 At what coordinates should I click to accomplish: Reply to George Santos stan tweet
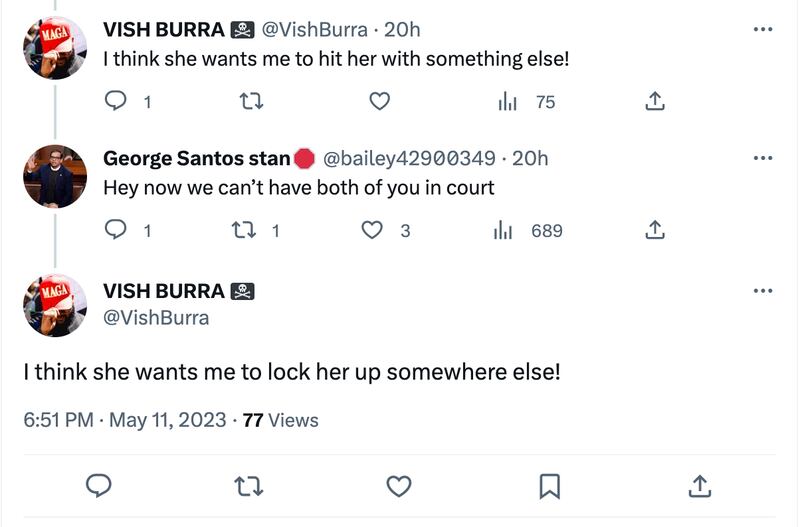tap(117, 231)
